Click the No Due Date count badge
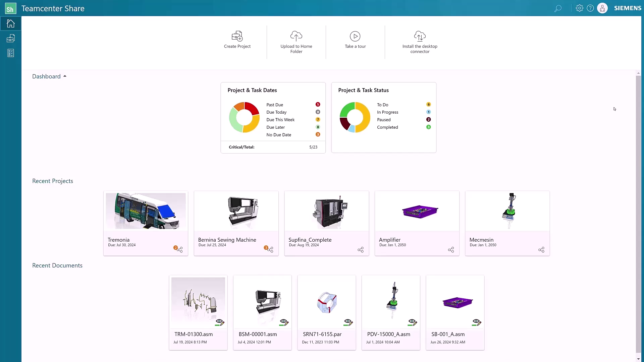Image resolution: width=644 pixels, height=362 pixels. click(318, 134)
